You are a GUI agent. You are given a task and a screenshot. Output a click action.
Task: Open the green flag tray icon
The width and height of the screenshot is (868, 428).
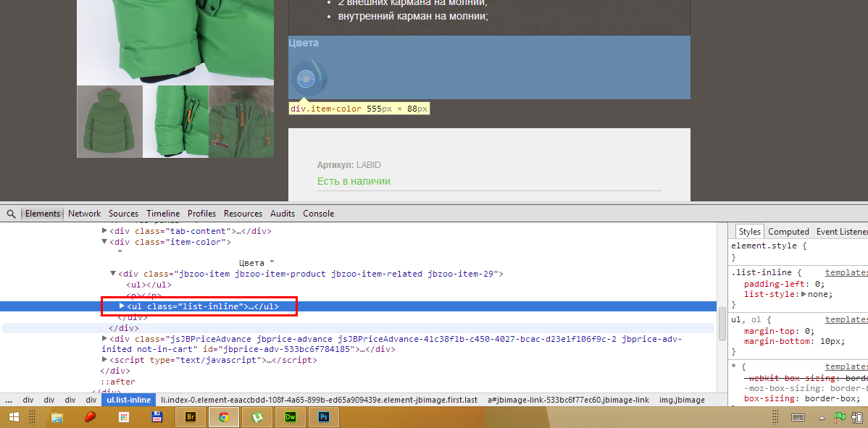(839, 417)
